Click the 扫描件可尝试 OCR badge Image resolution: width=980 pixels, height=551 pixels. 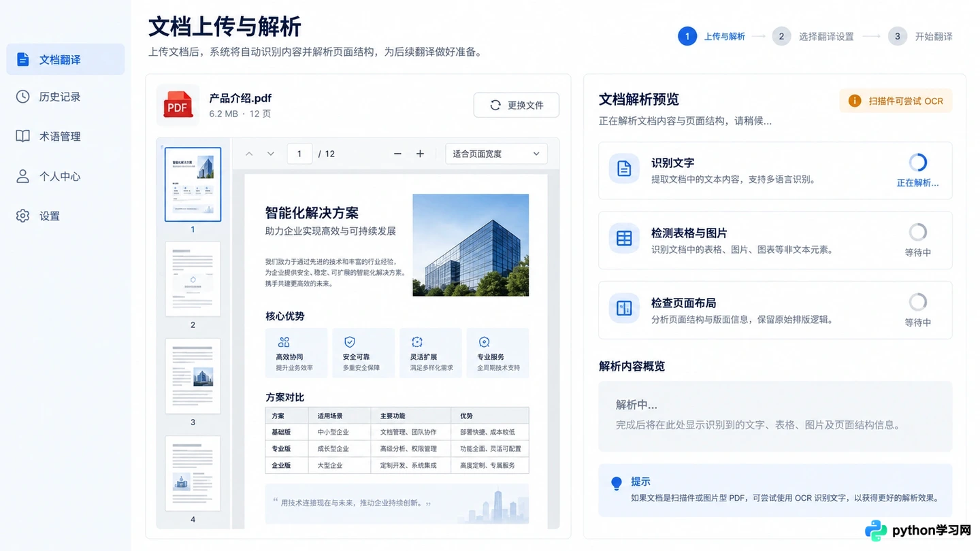pos(895,101)
